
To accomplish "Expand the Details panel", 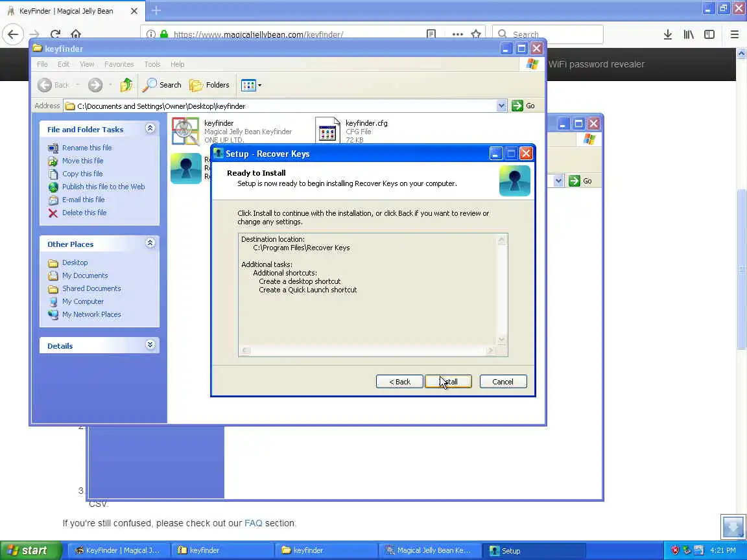I will 150,345.
